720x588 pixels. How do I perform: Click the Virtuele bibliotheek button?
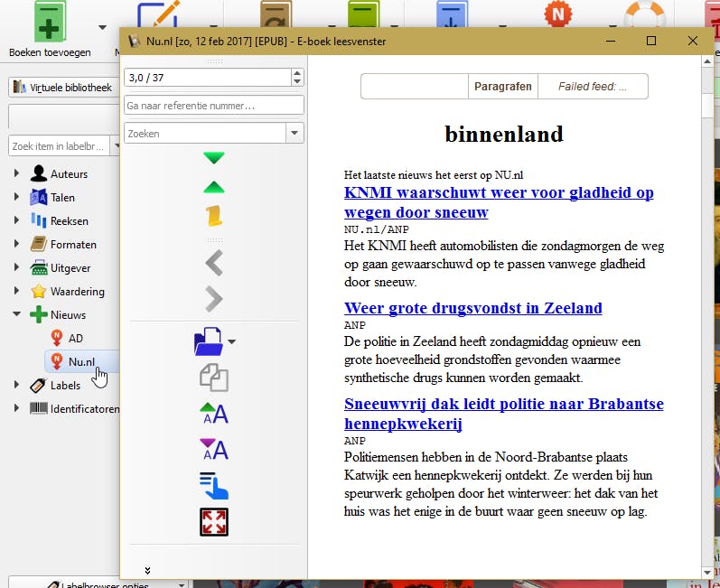pos(63,87)
